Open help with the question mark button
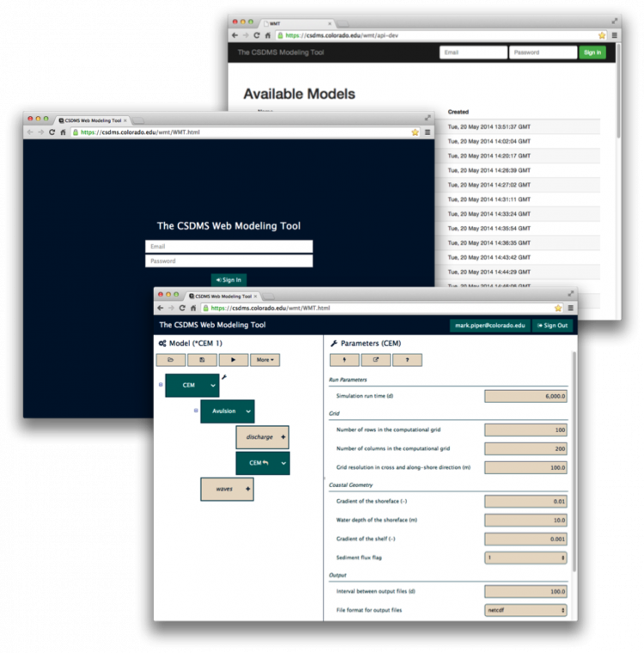 click(x=407, y=360)
